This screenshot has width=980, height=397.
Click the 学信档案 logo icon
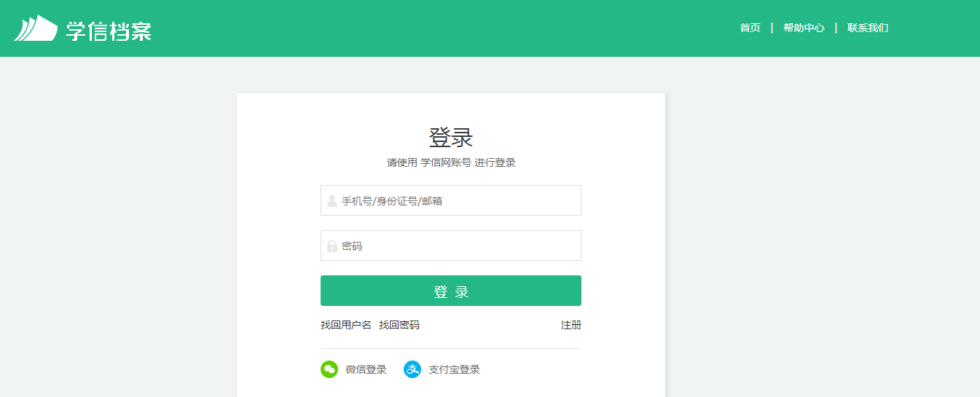pos(36,28)
